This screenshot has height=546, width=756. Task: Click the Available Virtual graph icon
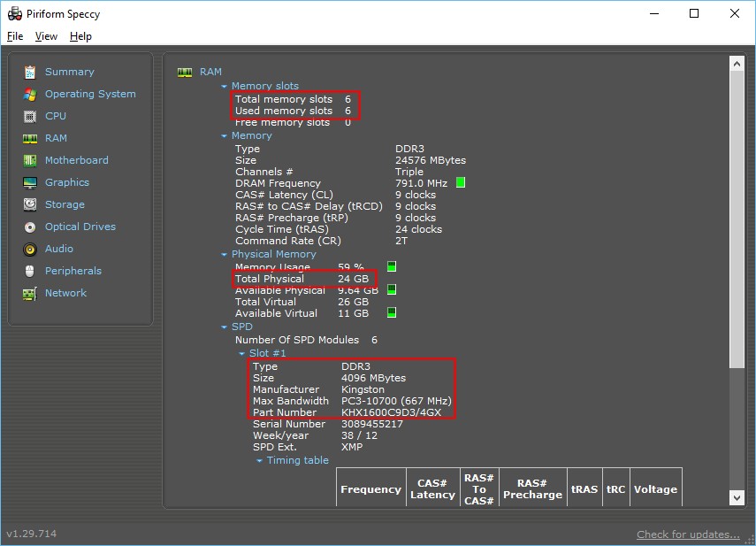[392, 312]
